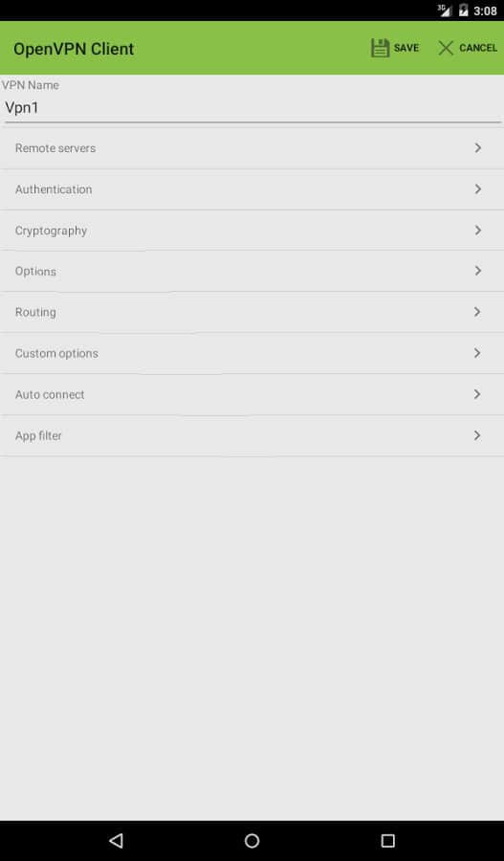Open the Auto connect settings entry
This screenshot has width=504, height=861.
tap(252, 394)
